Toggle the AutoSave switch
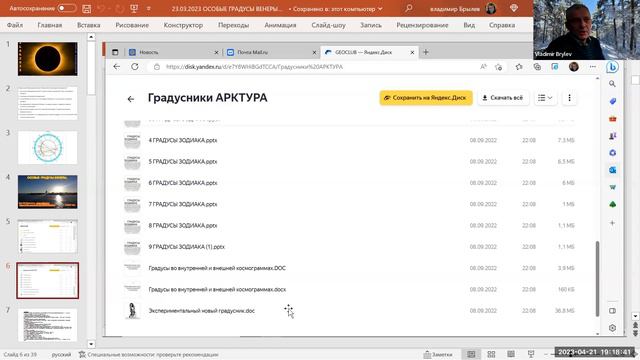The image size is (640, 360). click(x=67, y=8)
